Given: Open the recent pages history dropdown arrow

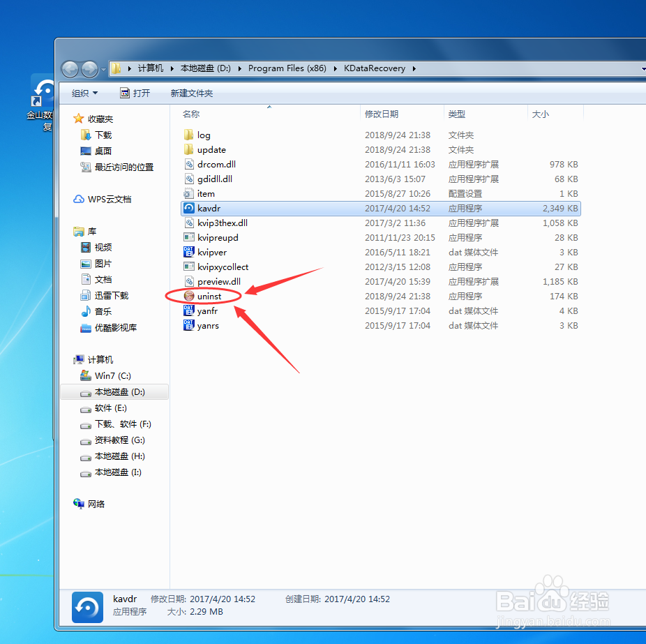Looking at the screenshot, I should (x=103, y=69).
